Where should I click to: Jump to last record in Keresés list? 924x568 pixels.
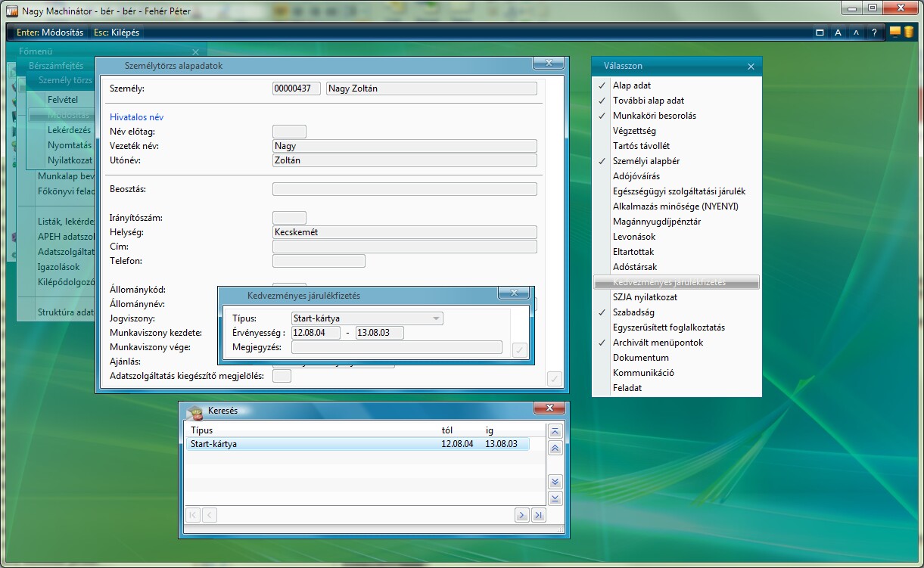pos(538,515)
